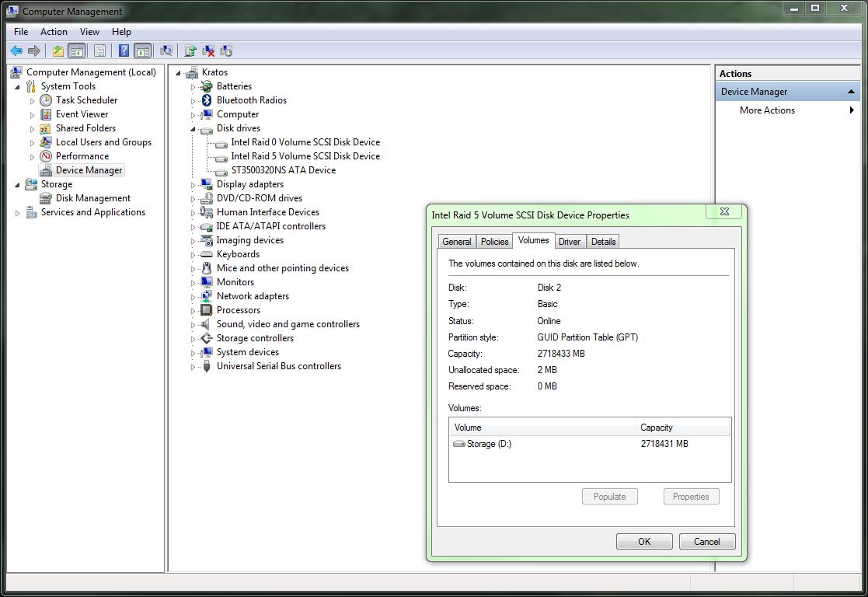Click OK in the Properties dialog
The height and width of the screenshot is (597, 868).
(644, 542)
